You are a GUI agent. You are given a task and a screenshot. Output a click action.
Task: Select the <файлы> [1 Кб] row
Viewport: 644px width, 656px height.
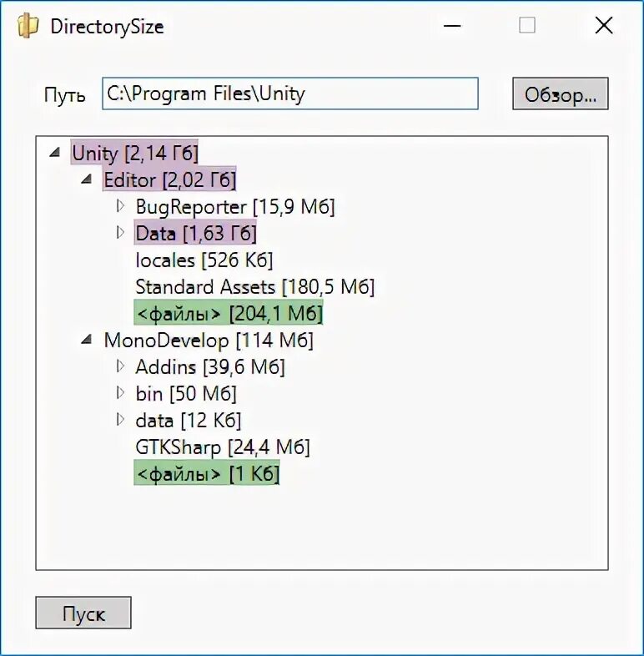coord(207,473)
